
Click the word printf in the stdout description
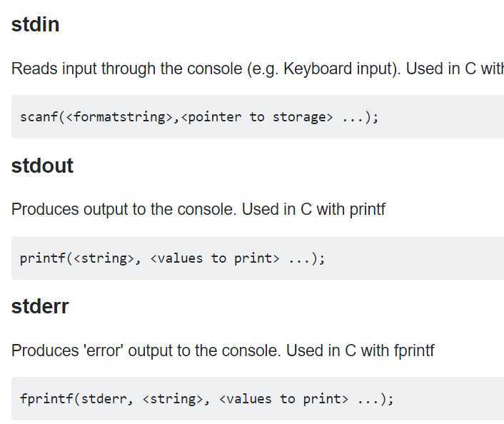(x=368, y=210)
